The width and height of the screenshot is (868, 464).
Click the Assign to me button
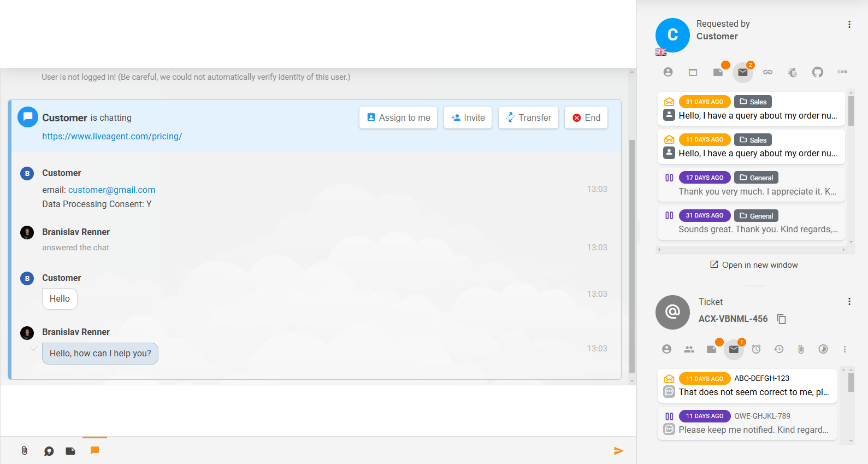pyautogui.click(x=398, y=118)
